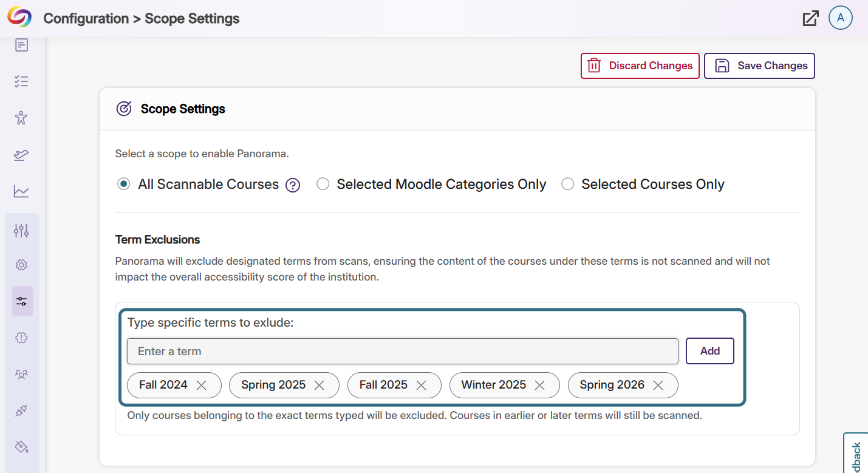The width and height of the screenshot is (868, 473).
Task: Click the Add term button
Action: [x=710, y=351]
